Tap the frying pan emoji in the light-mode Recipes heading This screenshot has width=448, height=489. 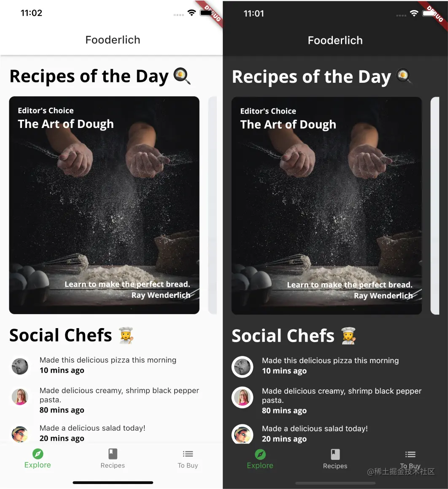coord(182,76)
